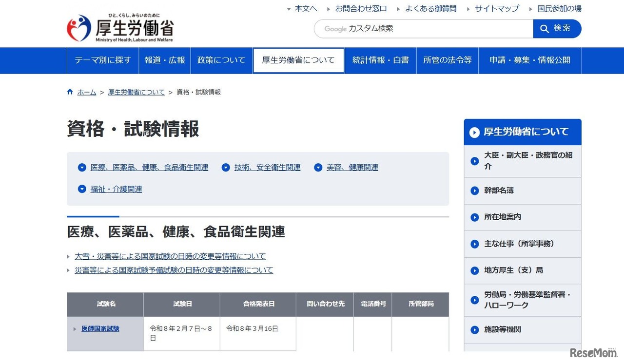Click the arrow icon beside 所在地案内
624x364 pixels.
474,217
